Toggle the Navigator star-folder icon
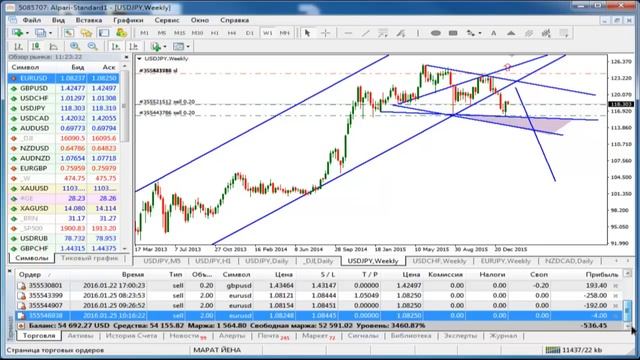Image resolution: width=640 pixels, height=360 pixels. [x=86, y=33]
